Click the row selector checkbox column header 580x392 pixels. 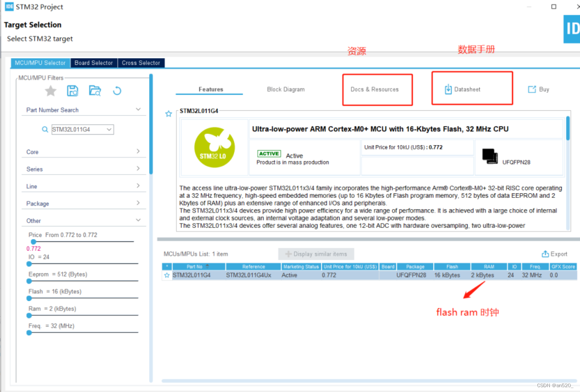(167, 266)
